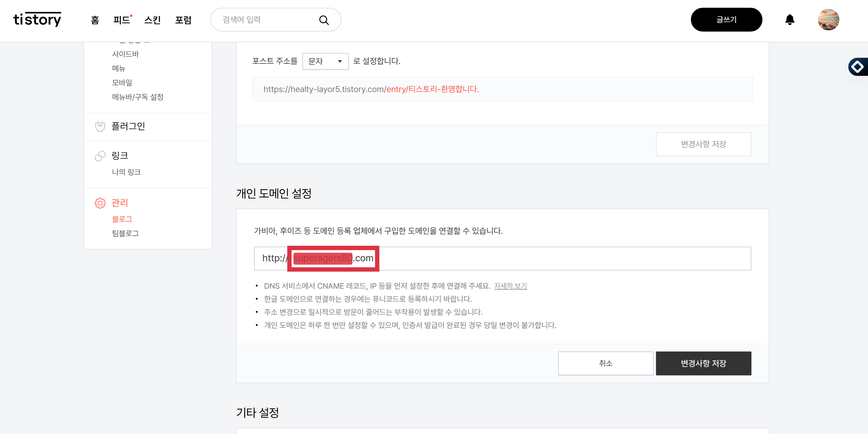Click the dark 변경사항 저장 button
The height and width of the screenshot is (434, 868).
703,363
